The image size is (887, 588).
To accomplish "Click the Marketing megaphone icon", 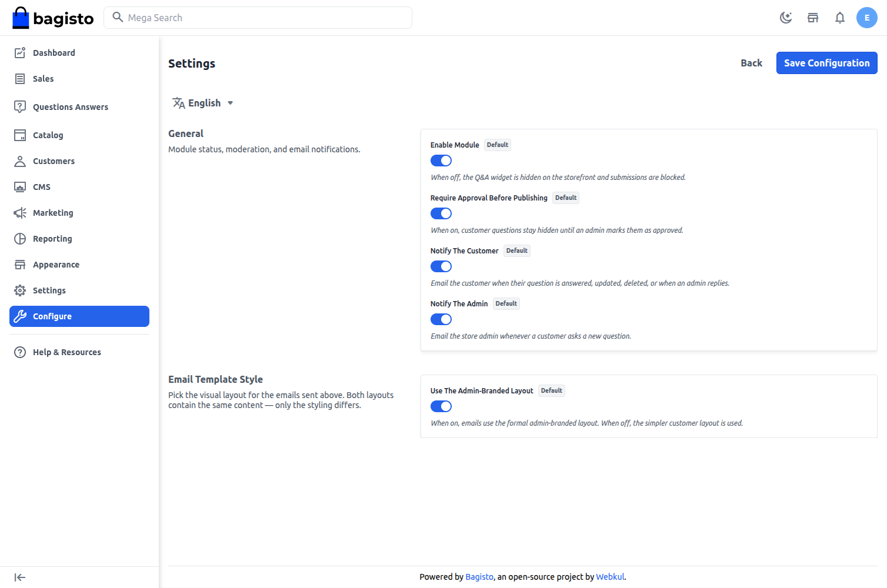I will coord(20,213).
